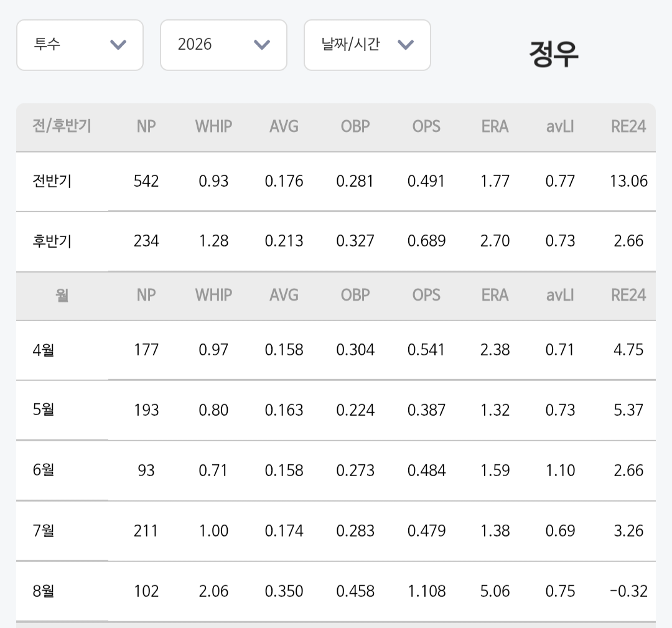This screenshot has height=628, width=672.
Task: Click the 월 column header
Action: pos(62,296)
